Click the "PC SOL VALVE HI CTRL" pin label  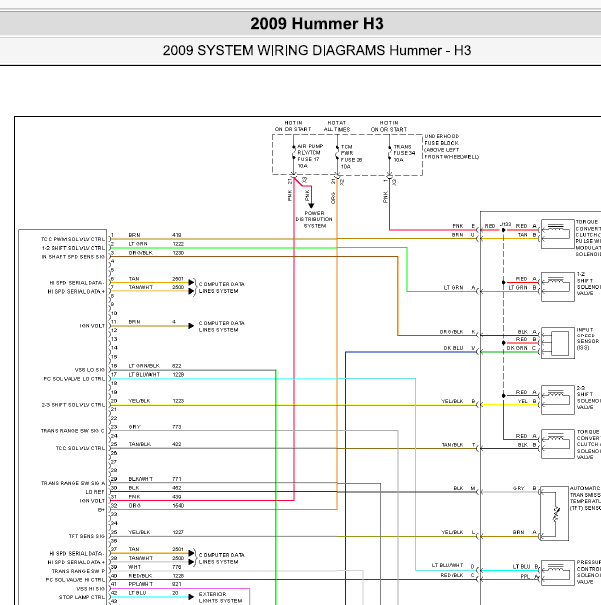(x=75, y=580)
